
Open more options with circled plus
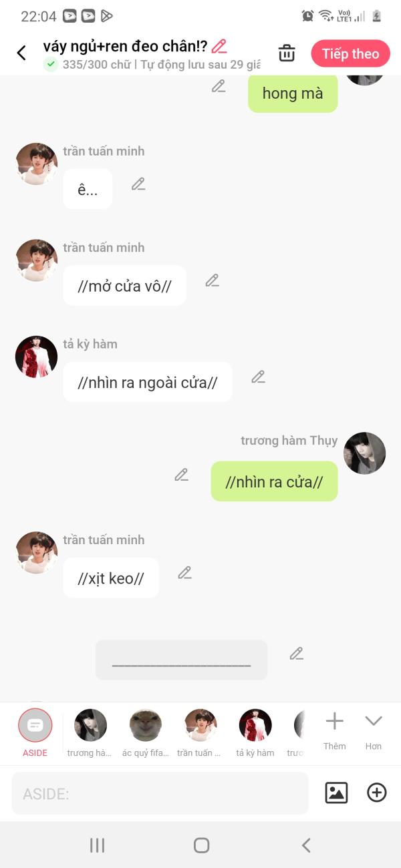[x=377, y=793]
